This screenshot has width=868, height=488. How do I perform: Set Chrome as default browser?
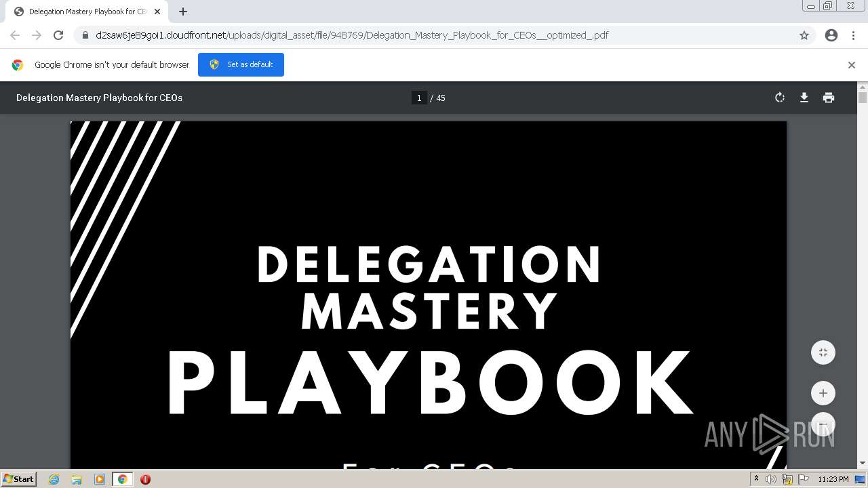click(241, 64)
